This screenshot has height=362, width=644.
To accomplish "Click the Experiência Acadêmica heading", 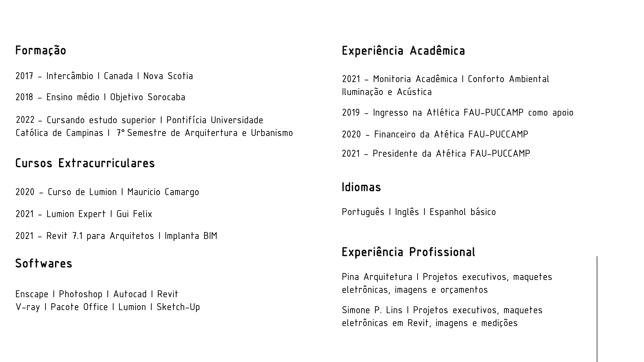I will pos(403,51).
